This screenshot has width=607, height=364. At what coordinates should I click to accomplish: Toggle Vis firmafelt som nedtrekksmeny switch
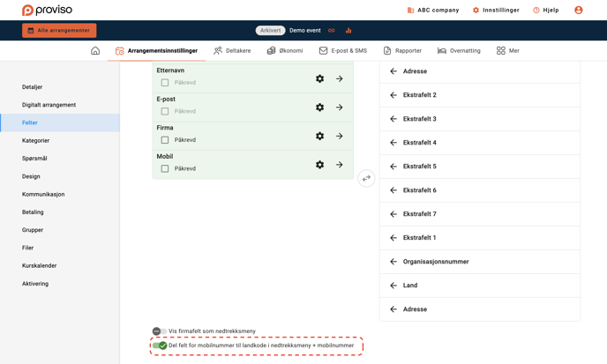coord(159,331)
